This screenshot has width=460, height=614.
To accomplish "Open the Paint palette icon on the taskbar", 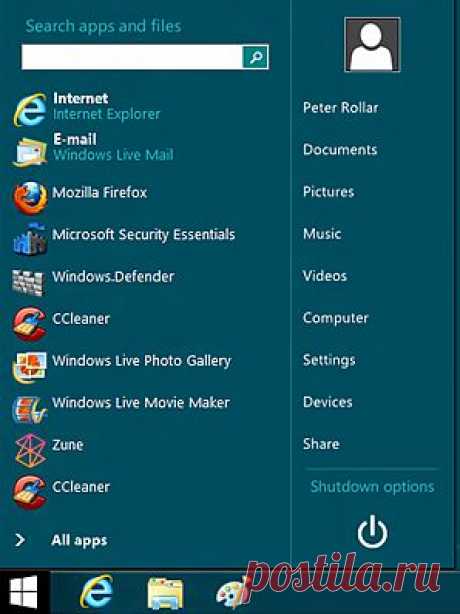I will [x=232, y=593].
